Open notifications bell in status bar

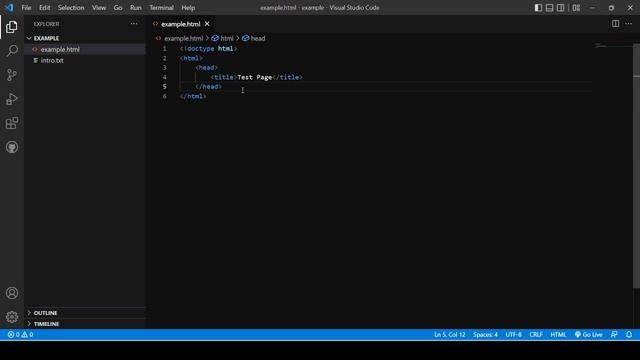(x=629, y=334)
